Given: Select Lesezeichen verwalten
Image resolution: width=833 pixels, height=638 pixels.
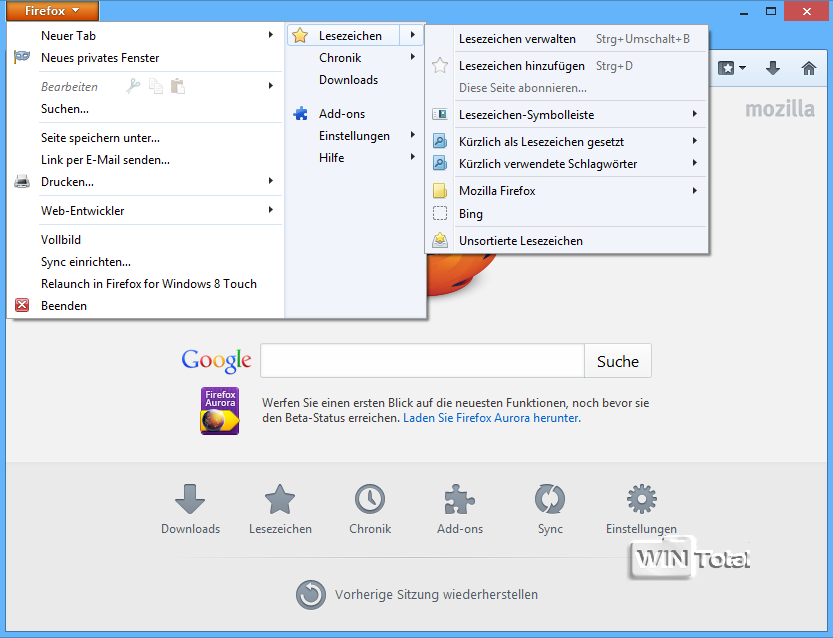Looking at the screenshot, I should (517, 39).
